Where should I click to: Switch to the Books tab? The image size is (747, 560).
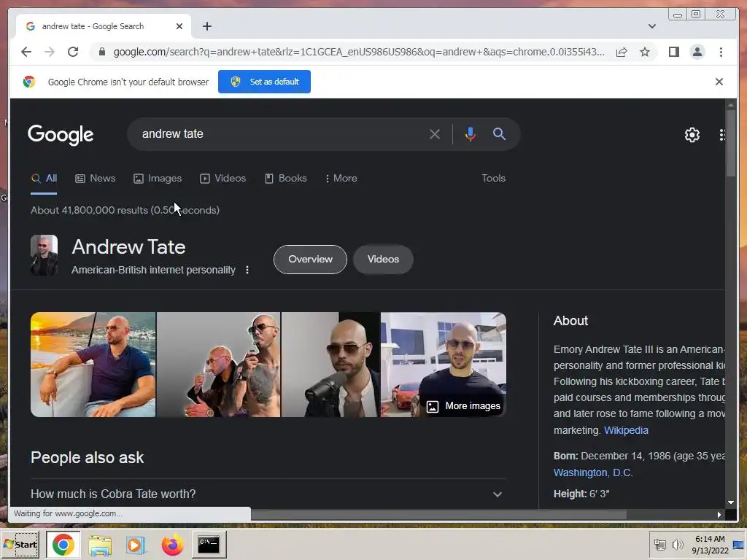click(286, 179)
